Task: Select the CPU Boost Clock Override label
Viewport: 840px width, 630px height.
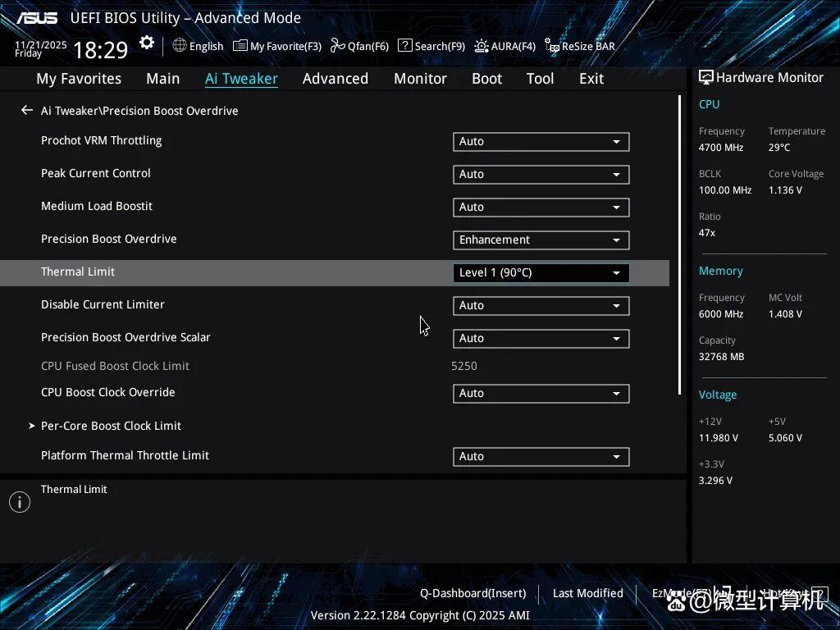Action: tap(108, 392)
